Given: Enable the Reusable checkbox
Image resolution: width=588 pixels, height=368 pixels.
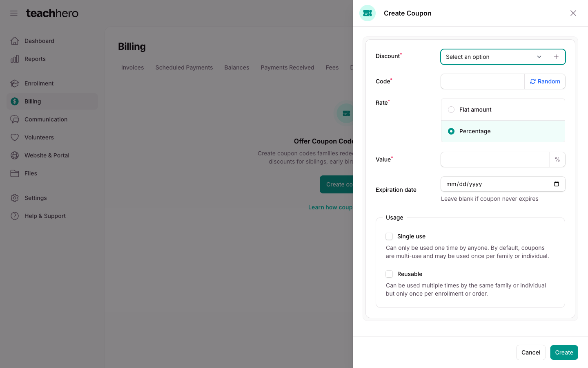Looking at the screenshot, I should [x=389, y=274].
